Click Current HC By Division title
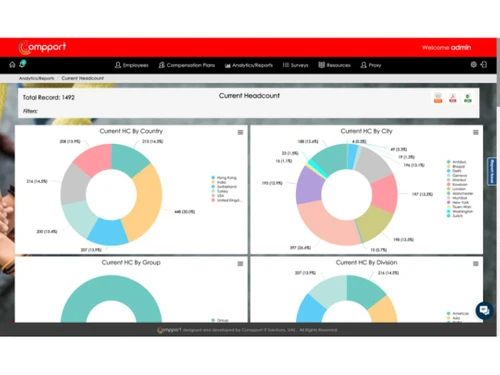 (366, 262)
